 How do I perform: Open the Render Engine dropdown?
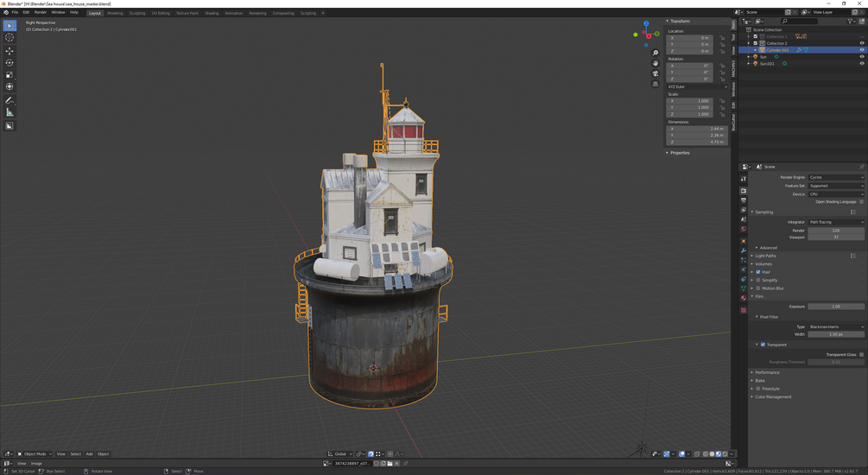click(836, 177)
